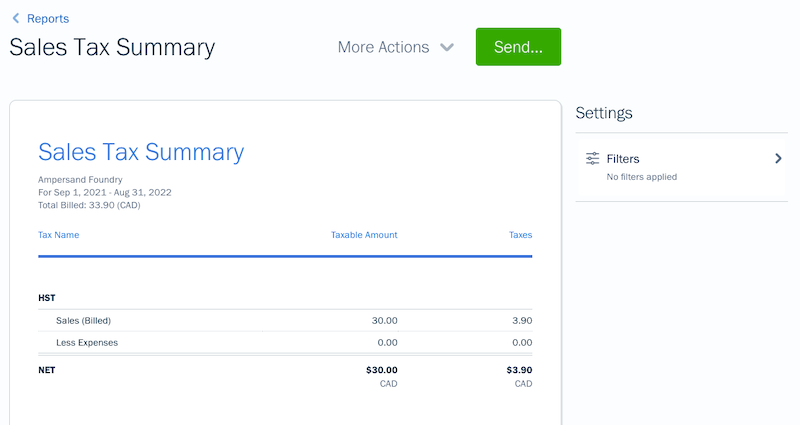Click the Sales (Billed) row label
This screenshot has width=800, height=425.
coord(83,321)
